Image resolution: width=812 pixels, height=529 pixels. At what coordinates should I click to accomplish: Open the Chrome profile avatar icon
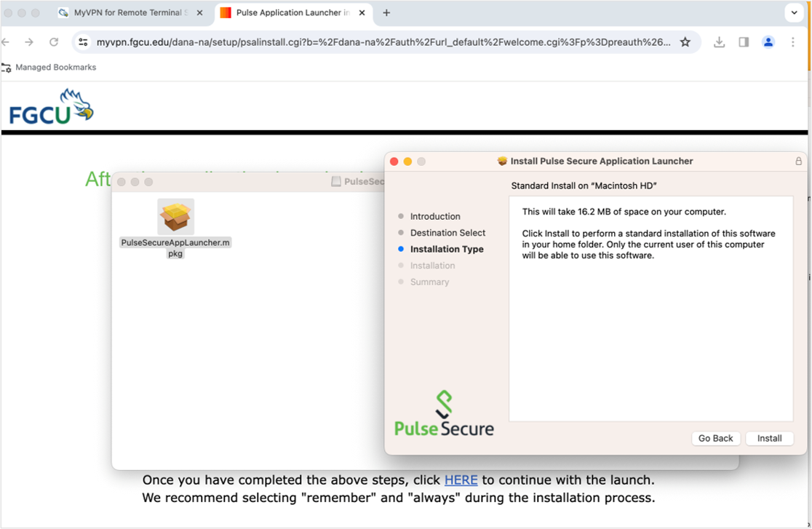pos(768,41)
